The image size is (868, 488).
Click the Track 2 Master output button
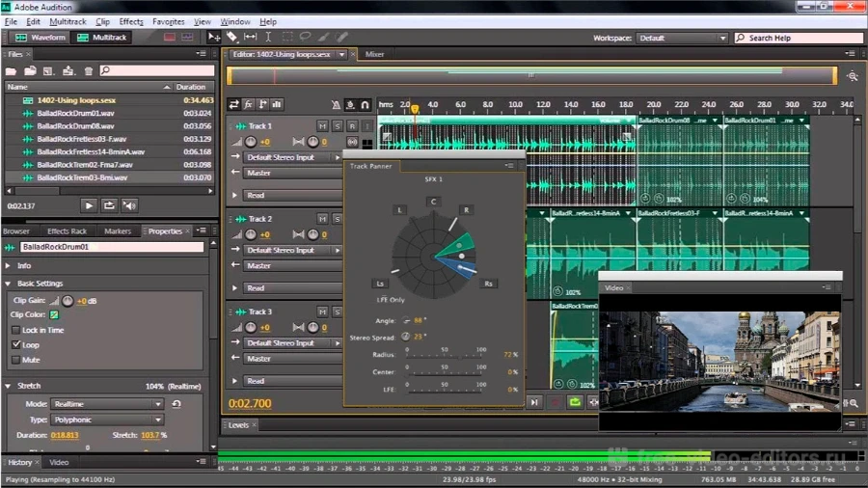click(x=293, y=265)
